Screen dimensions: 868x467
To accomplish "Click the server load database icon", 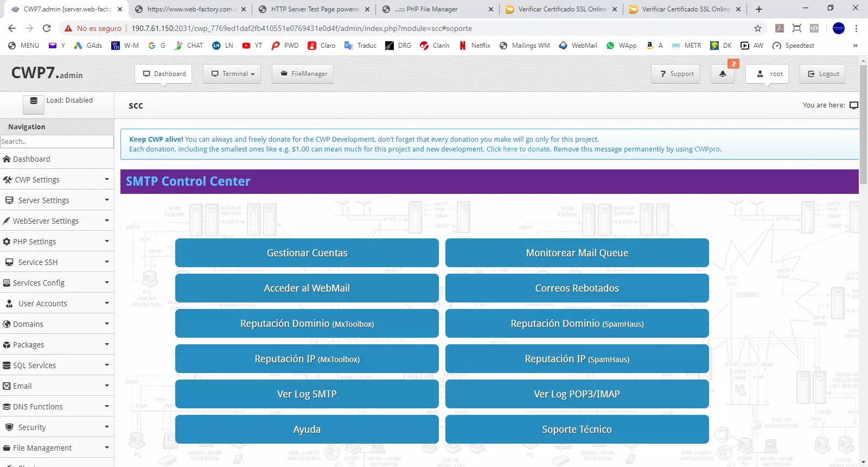I will (34, 101).
